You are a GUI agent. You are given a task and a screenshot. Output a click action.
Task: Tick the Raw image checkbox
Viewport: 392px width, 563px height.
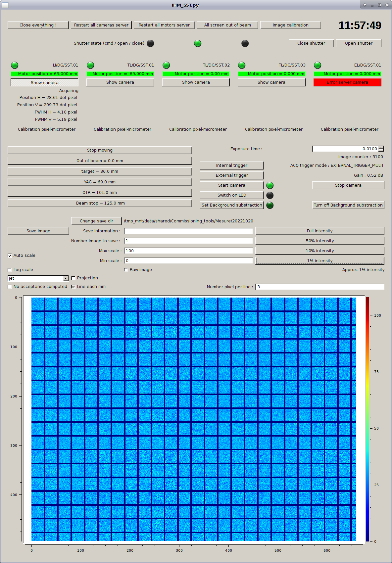[x=126, y=270]
